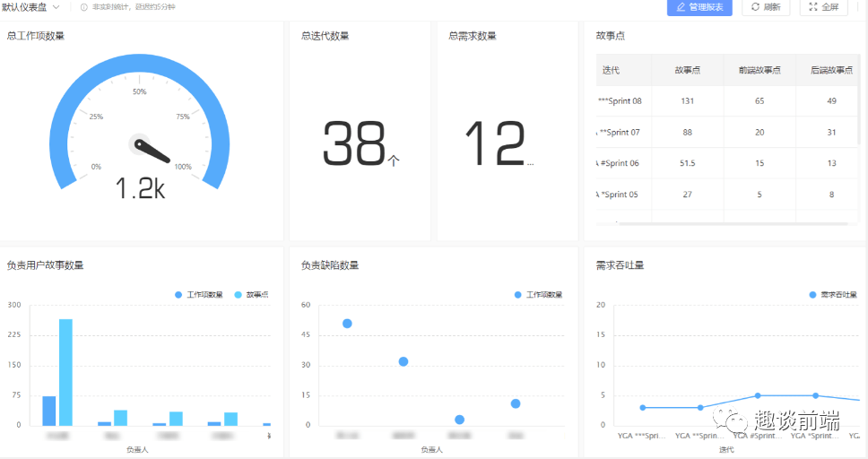
Task: Enter fullscreen with the 全屏 button
Action: [x=823, y=7]
